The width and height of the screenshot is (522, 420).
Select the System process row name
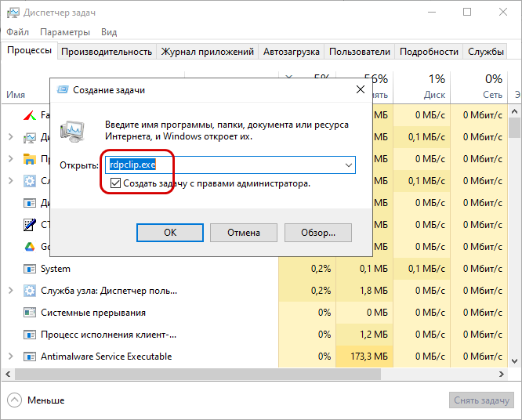56,269
